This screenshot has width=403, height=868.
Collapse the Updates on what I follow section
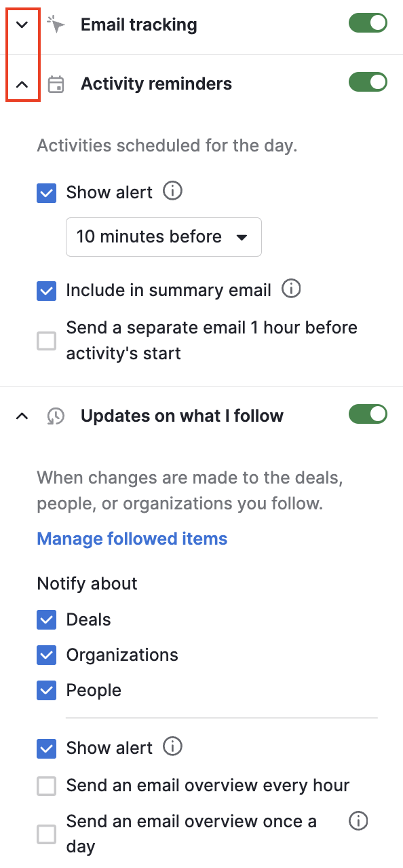[x=22, y=415]
